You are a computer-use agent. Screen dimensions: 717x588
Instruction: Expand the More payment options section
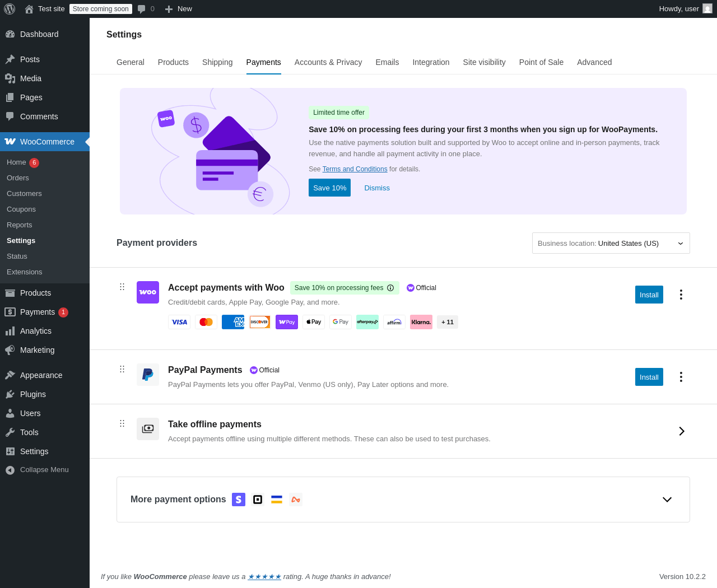click(x=667, y=500)
